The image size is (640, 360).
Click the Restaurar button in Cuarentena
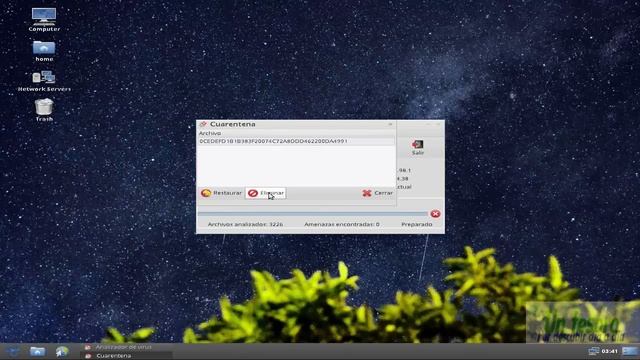pyautogui.click(x=221, y=193)
